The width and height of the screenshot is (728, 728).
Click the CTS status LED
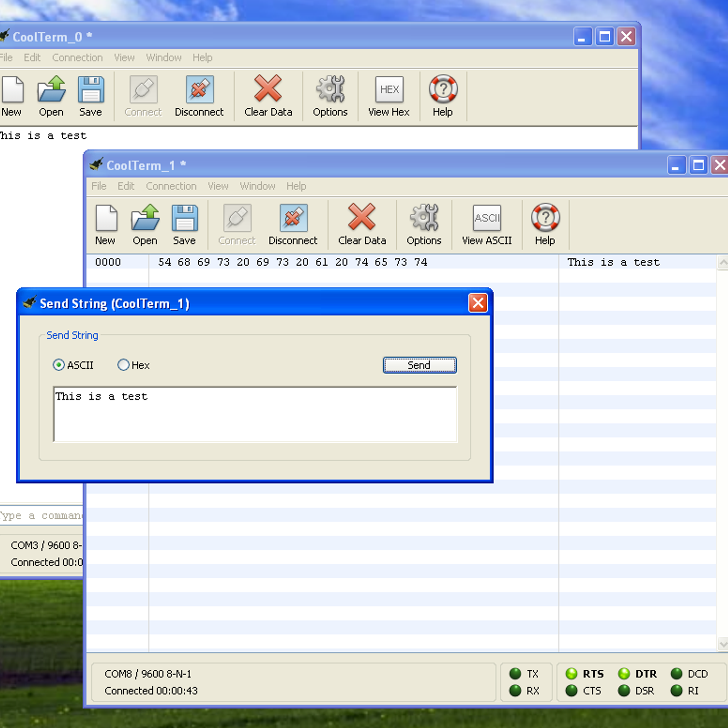pos(571,691)
